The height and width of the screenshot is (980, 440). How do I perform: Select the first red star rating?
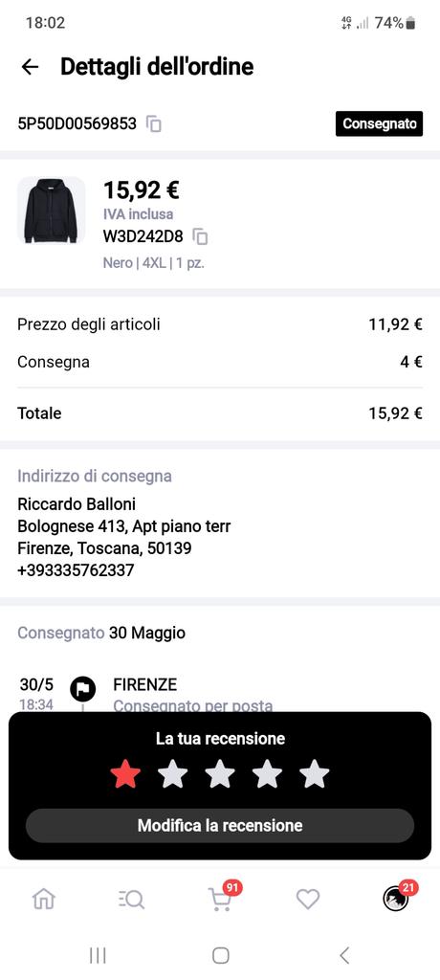tap(125, 774)
